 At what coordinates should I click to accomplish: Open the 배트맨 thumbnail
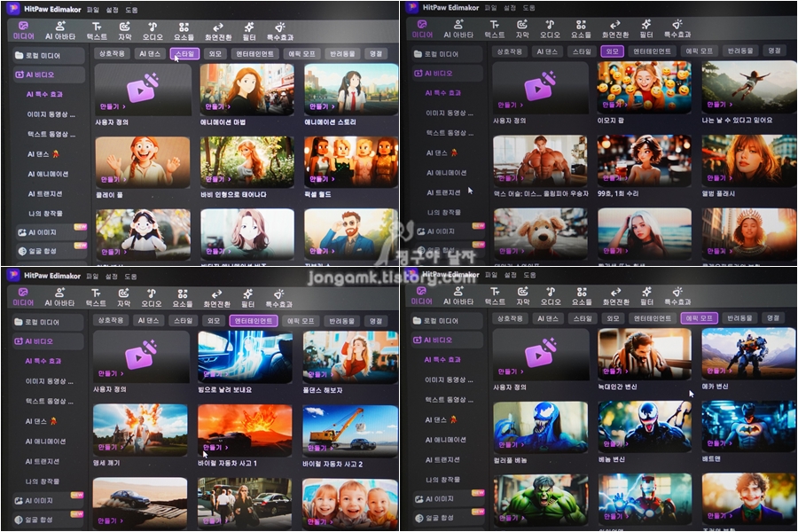748,426
